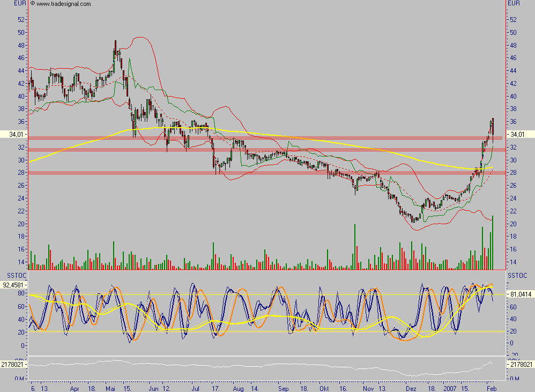
Task: Click the left 2178021 volume value label
Action: [x=13, y=365]
